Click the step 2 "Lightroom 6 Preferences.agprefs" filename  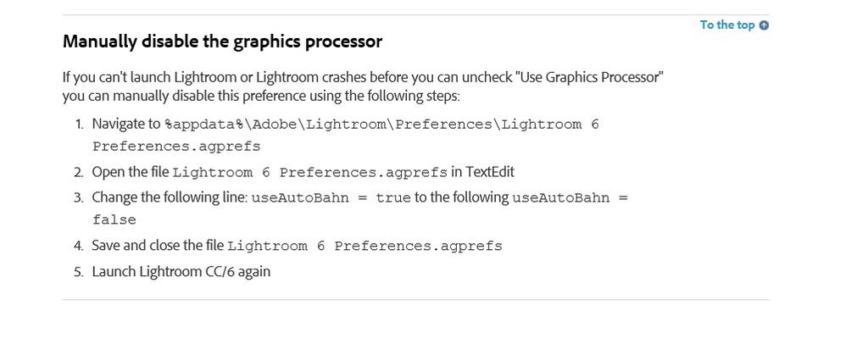click(309, 173)
